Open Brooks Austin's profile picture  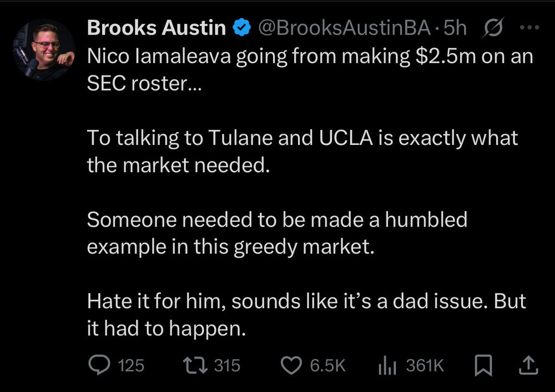(x=44, y=49)
